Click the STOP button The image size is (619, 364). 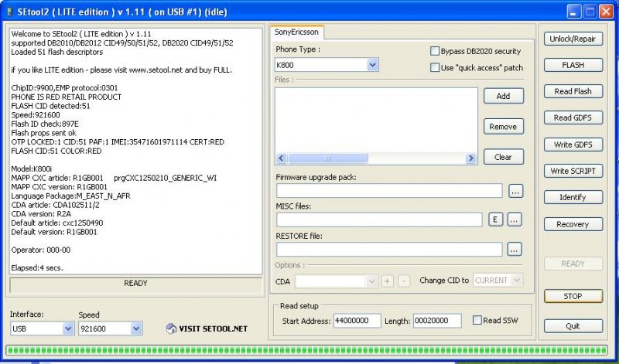click(573, 296)
